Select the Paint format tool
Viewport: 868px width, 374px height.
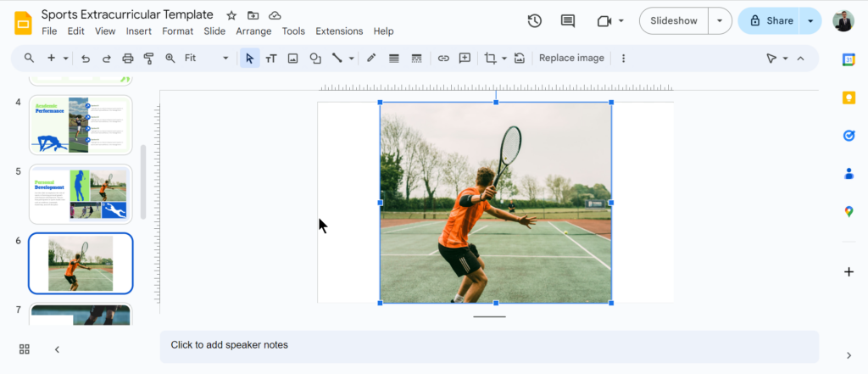click(x=149, y=59)
